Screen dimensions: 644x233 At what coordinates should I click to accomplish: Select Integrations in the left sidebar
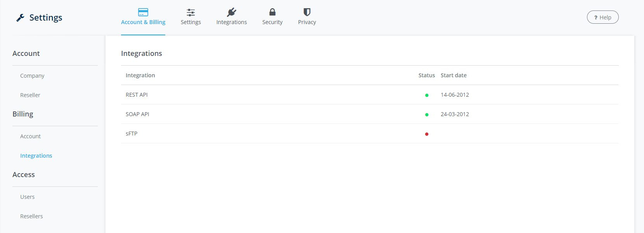click(36, 156)
